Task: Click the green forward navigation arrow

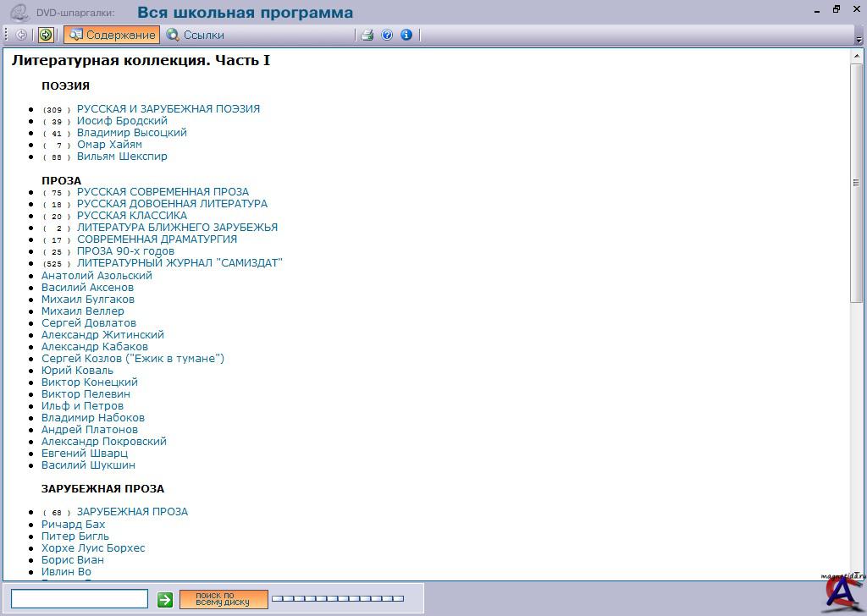Action: pyautogui.click(x=46, y=35)
